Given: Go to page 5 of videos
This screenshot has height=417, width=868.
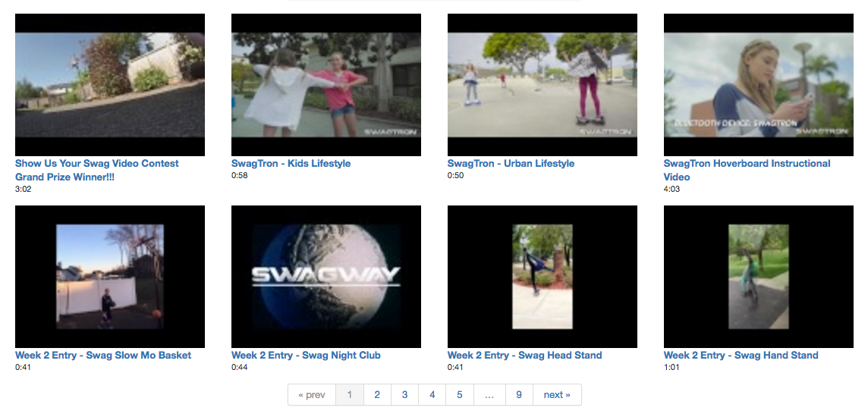Looking at the screenshot, I should click(460, 395).
